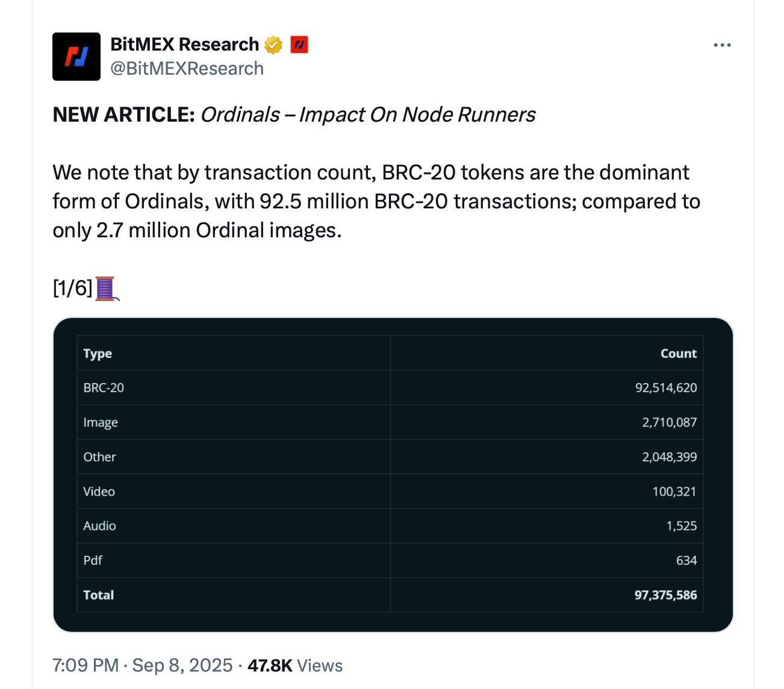Click the Audio row label in table
This screenshot has width=784, height=689.
(99, 526)
